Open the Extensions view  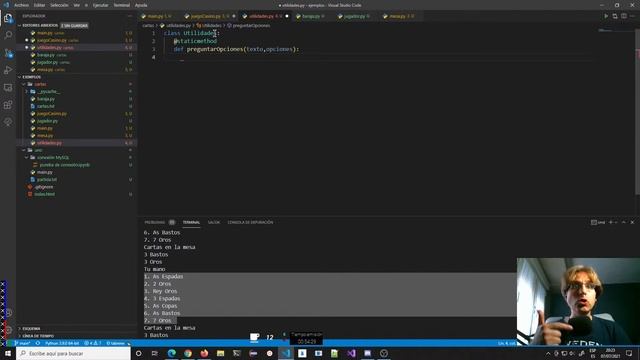pos(8,105)
